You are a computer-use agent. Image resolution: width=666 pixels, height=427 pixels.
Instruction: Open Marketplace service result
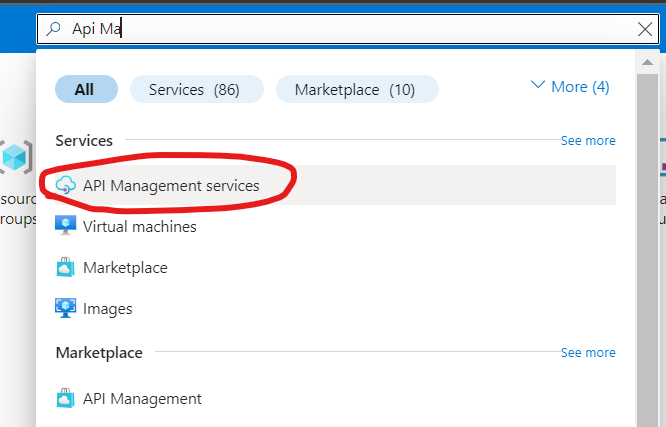pos(335,268)
